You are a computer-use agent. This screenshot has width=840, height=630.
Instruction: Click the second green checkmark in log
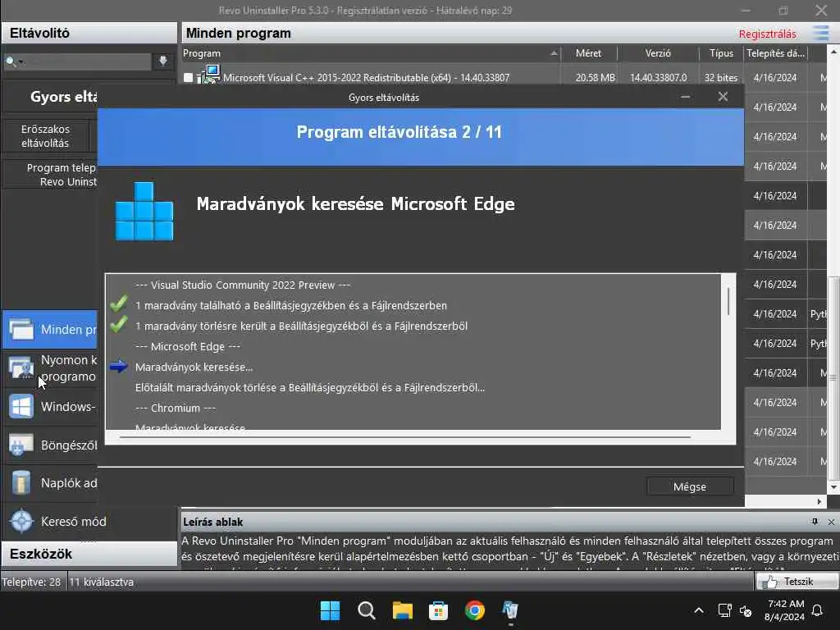pos(119,323)
